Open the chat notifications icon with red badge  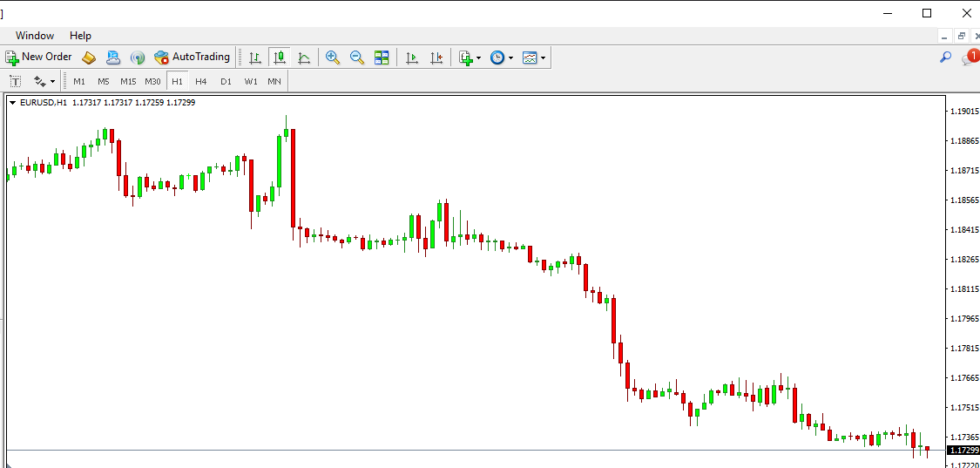pos(970,57)
